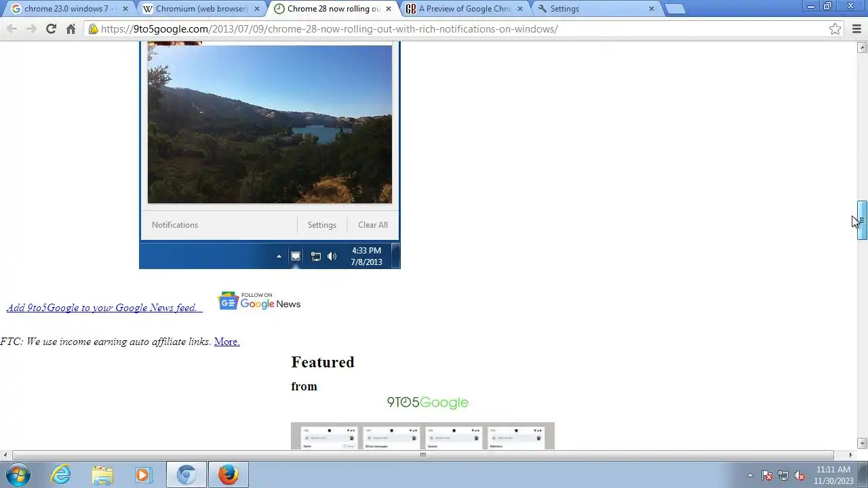Open Windows Explorer from taskbar
868x488 pixels.
tap(102, 475)
